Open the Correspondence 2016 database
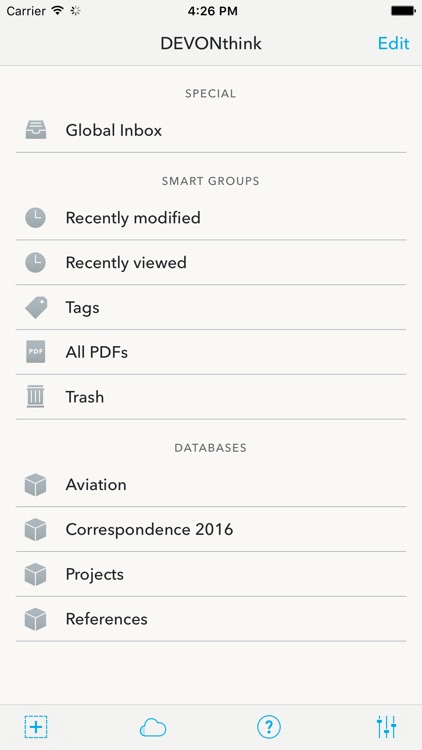Viewport: 422px width, 750px height. (211, 529)
